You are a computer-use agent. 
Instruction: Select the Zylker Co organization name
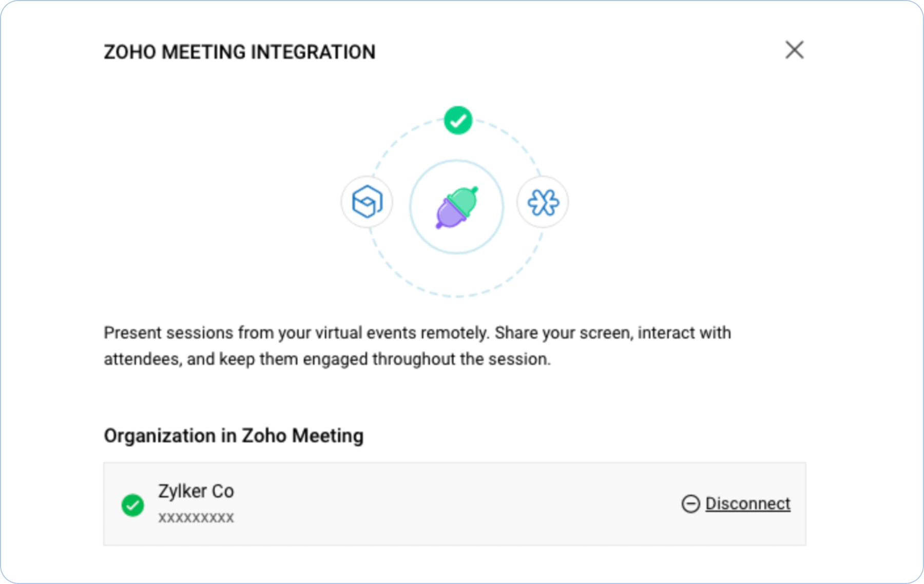[x=196, y=491]
